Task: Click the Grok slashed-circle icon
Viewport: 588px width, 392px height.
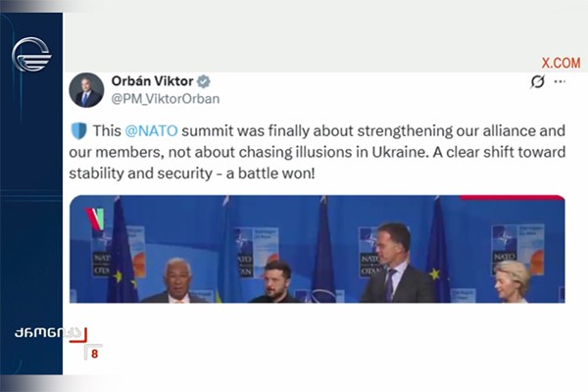Action: click(537, 81)
